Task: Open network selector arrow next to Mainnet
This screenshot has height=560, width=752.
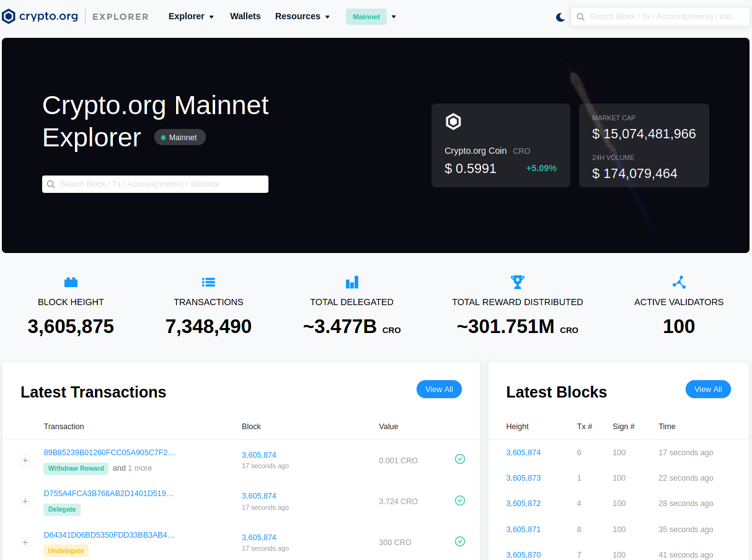Action: [x=394, y=17]
